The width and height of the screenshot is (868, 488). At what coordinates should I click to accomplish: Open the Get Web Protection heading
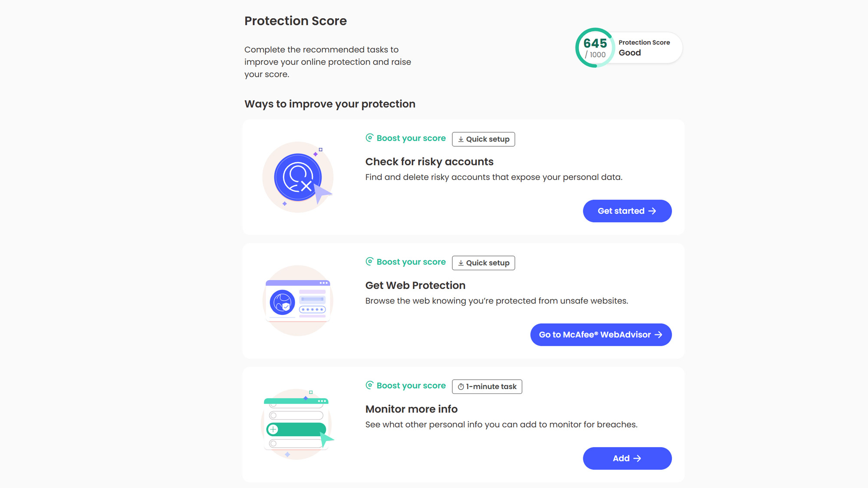[415, 285]
